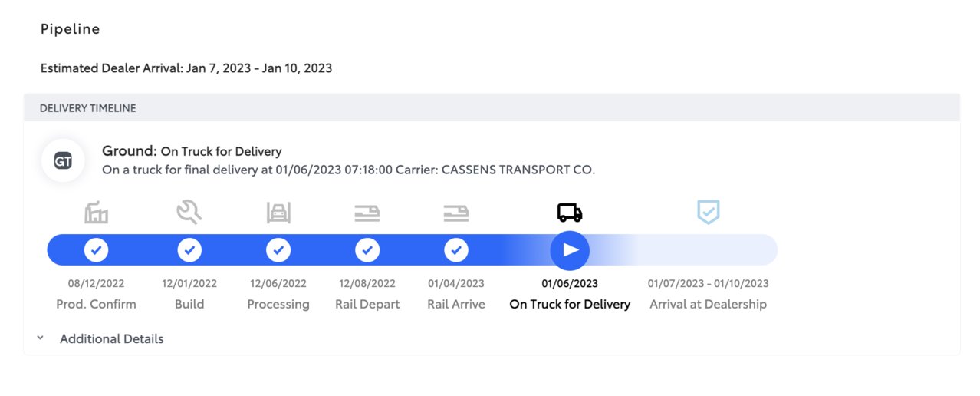Click the Build stage checkmark circle
The image size is (980, 396).
189,250
